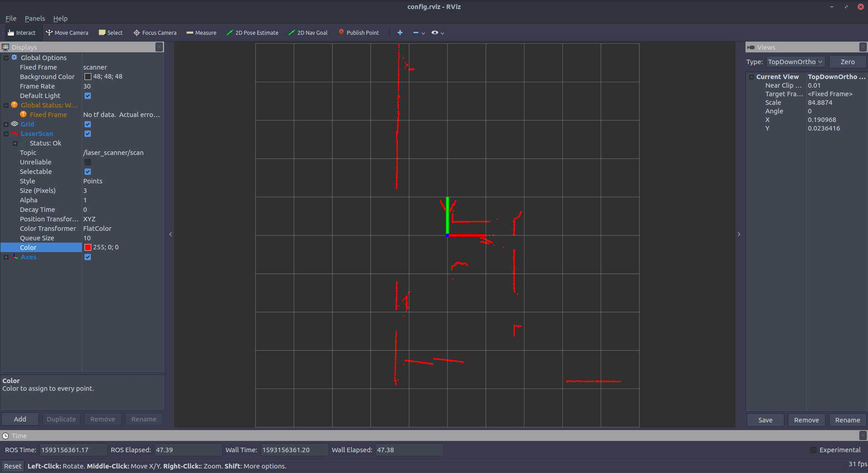Viewport: 868px width, 473px height.
Task: Open the Panels menu
Action: [35, 19]
